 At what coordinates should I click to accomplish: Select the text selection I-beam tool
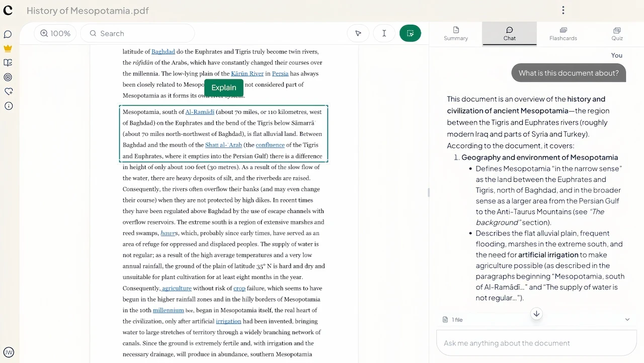pyautogui.click(x=384, y=33)
